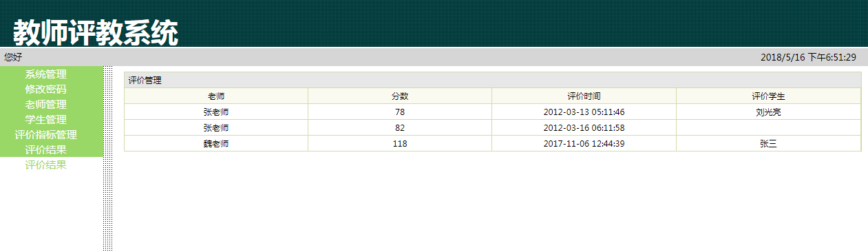Viewport: 868px width, 252px height.
Task: Open the 系统管理 menu
Action: pyautogui.click(x=45, y=74)
